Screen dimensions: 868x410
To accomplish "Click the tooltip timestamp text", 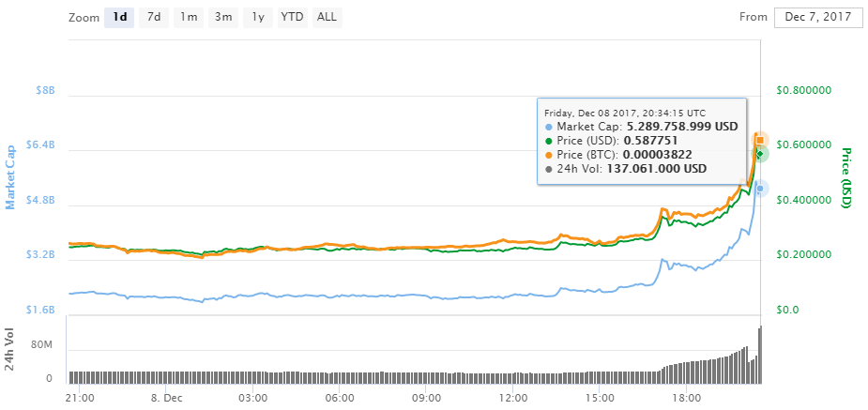I will [x=625, y=113].
